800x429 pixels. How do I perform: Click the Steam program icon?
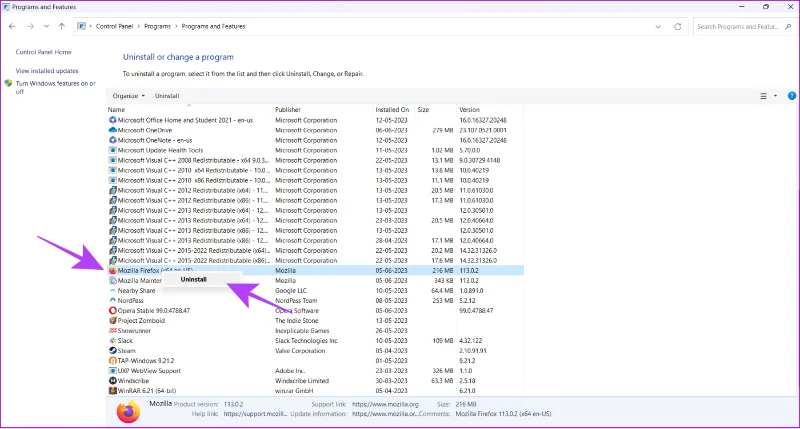point(112,350)
